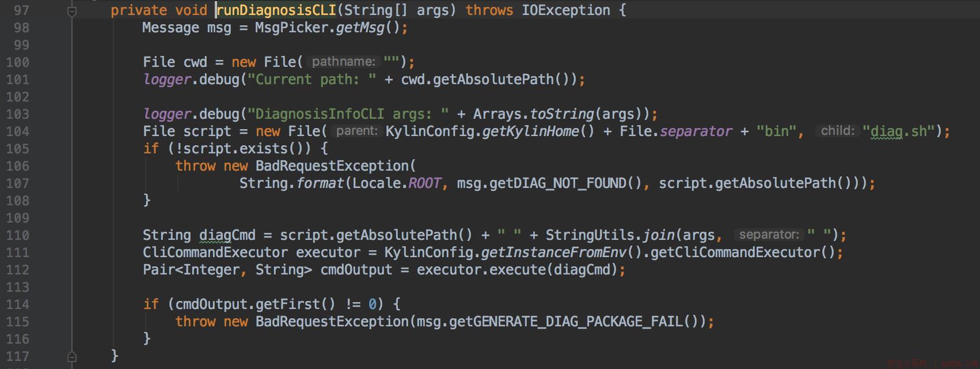Image resolution: width=980 pixels, height=369 pixels.
Task: Click the toString method on line 103
Action: click(561, 114)
